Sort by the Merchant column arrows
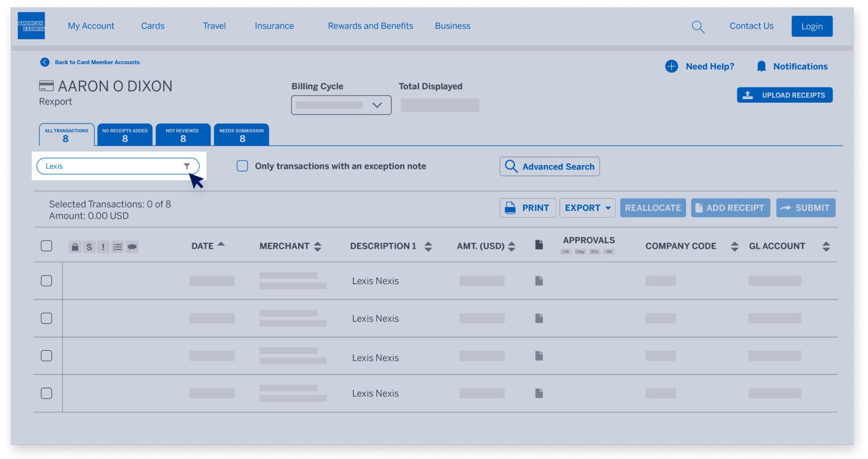This screenshot has height=459, width=868. (x=318, y=246)
